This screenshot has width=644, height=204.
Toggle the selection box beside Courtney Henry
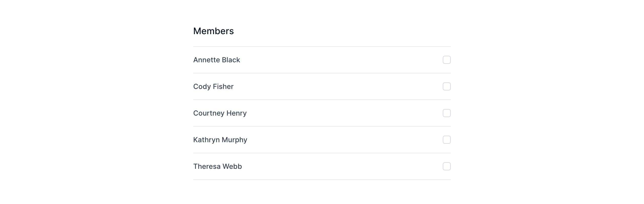[447, 113]
